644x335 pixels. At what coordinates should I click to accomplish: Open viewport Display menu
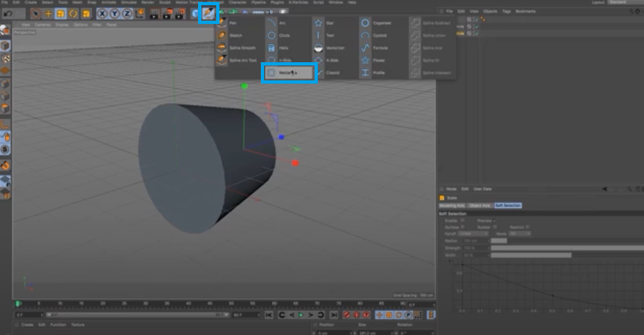click(x=62, y=25)
